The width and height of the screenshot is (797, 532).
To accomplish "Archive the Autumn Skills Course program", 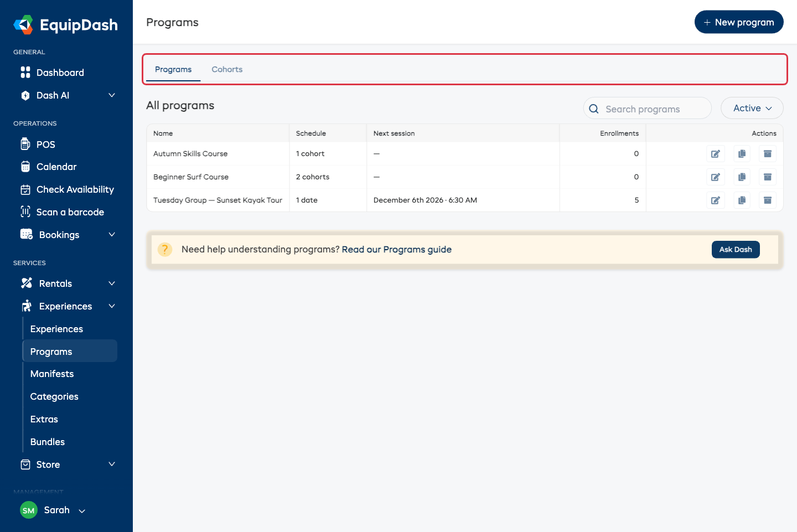I will tap(768, 154).
